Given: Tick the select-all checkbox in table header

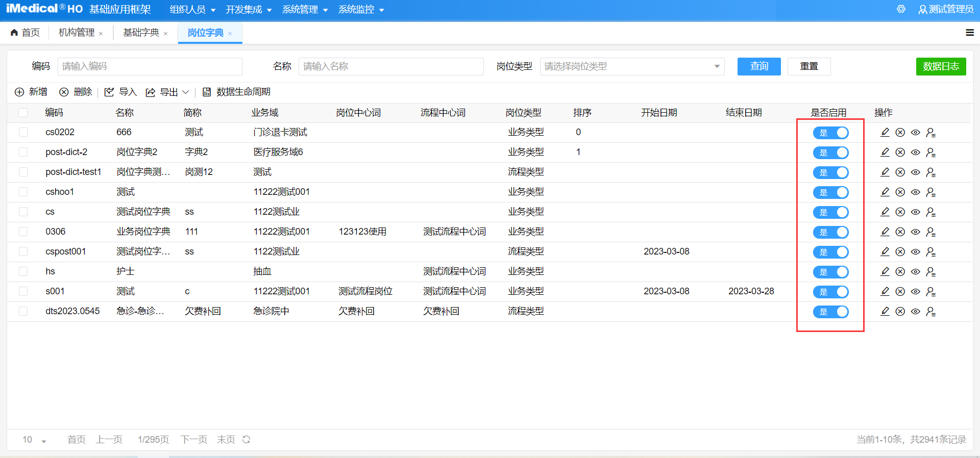Looking at the screenshot, I should tap(23, 113).
